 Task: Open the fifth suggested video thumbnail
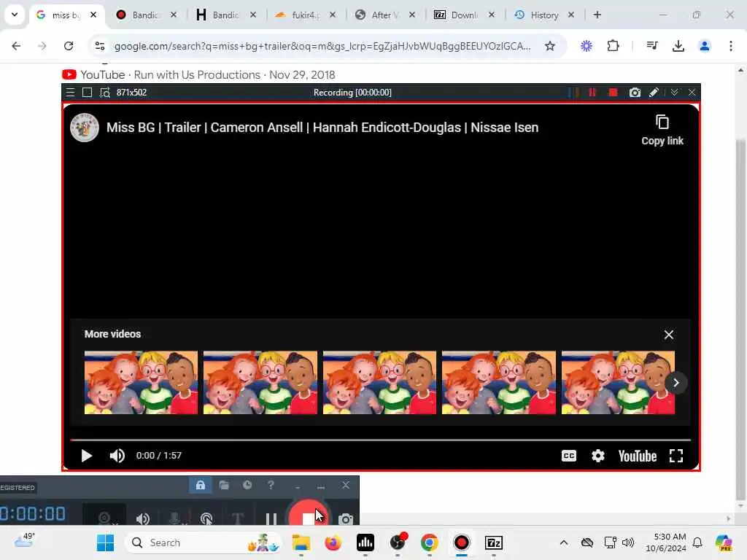pos(618,383)
